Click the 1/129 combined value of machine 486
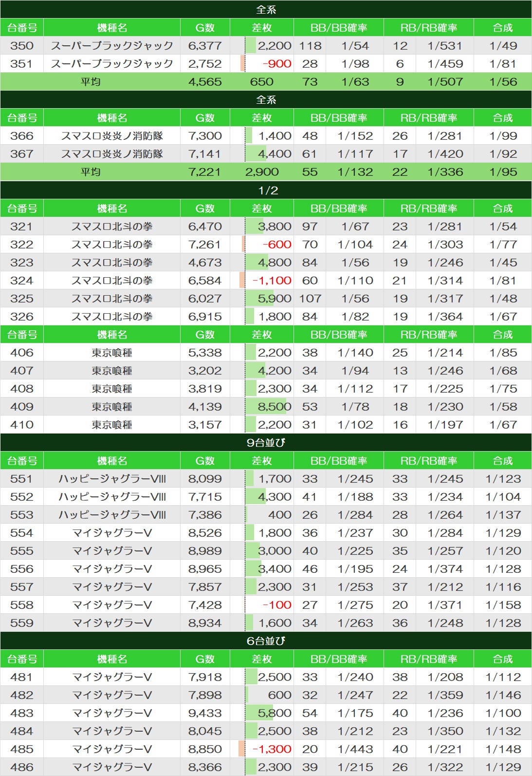Viewport: 532px width, 776px height. pyautogui.click(x=503, y=767)
